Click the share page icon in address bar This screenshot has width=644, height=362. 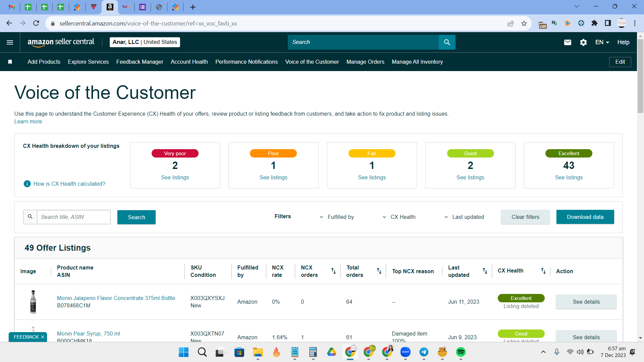tap(511, 23)
